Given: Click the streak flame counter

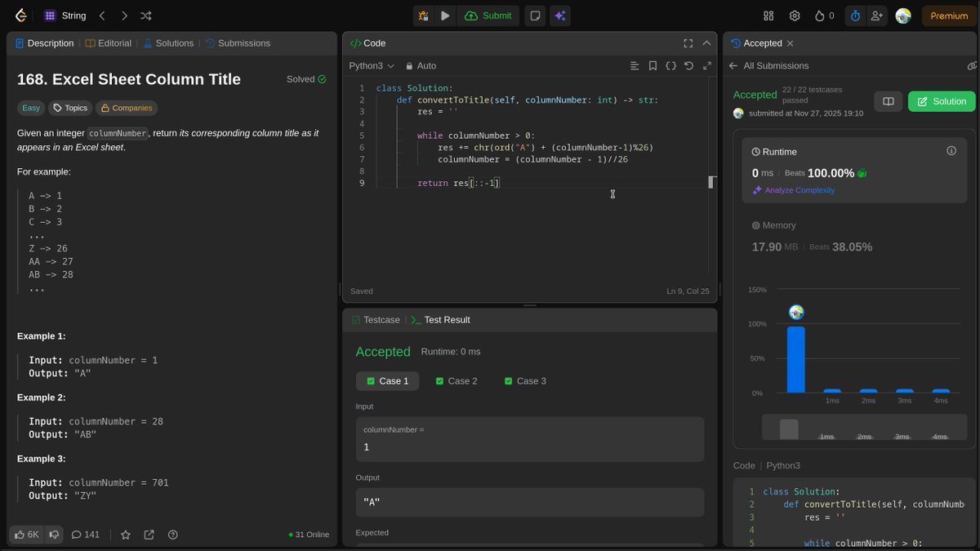Looking at the screenshot, I should coord(825,16).
